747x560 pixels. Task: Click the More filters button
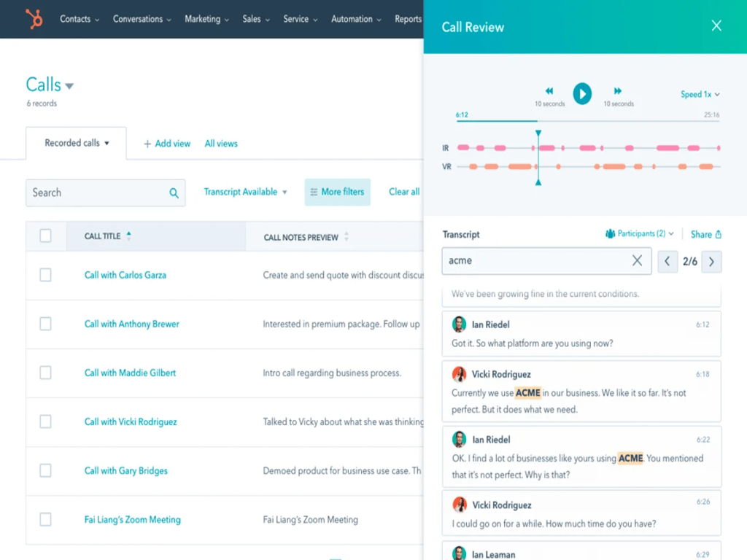[337, 192]
